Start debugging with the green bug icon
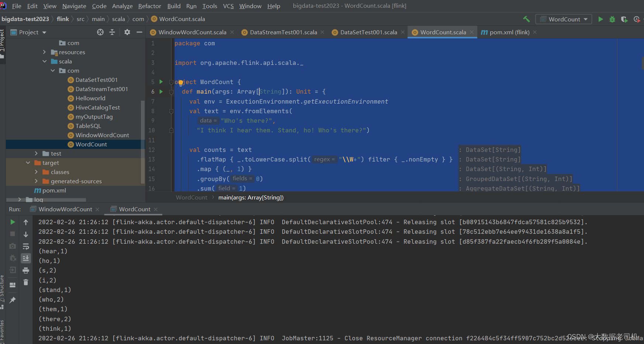Screen dimensions: 644x344 612,19
